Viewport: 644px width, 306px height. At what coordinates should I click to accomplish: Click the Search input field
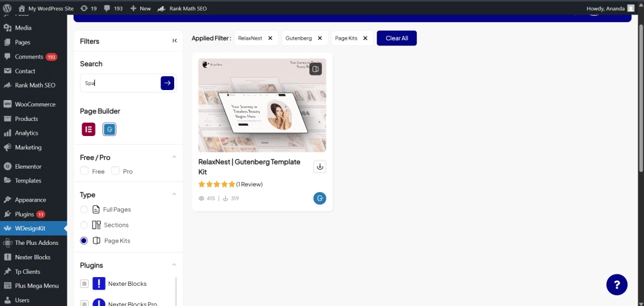(x=119, y=83)
